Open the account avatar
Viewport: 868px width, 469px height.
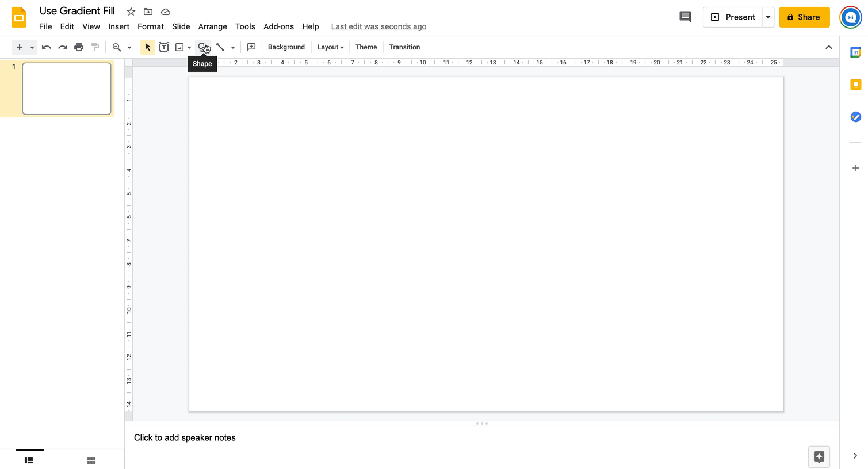[851, 17]
